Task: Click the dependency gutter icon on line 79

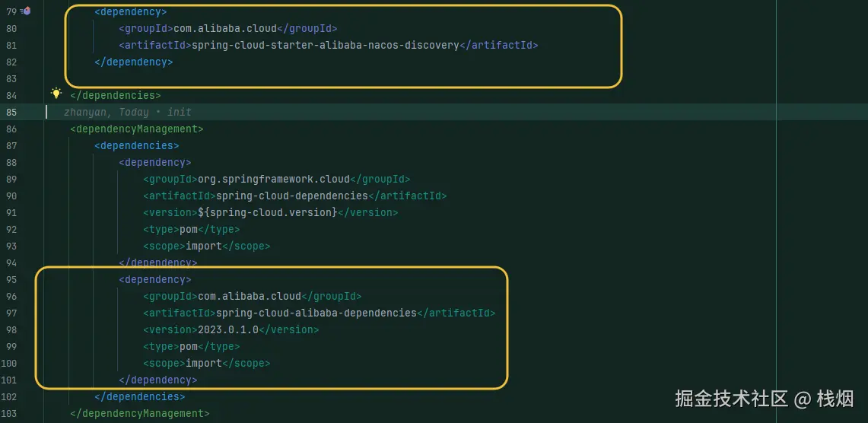Action: pyautogui.click(x=26, y=11)
